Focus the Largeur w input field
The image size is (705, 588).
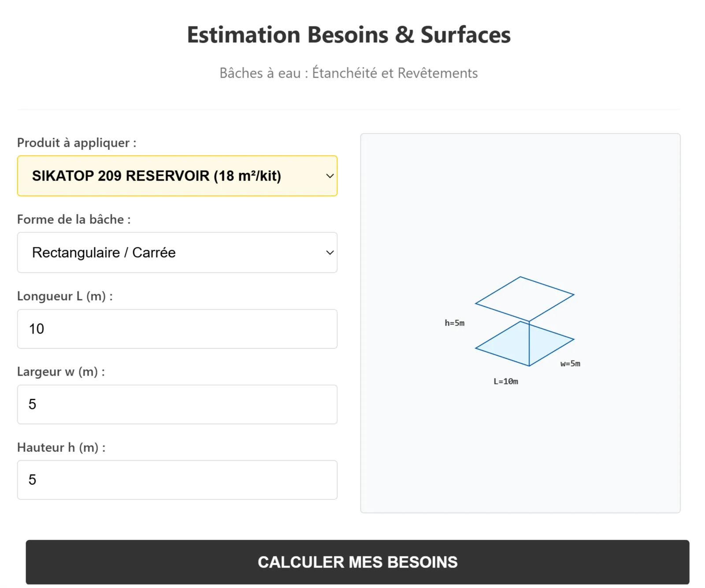pyautogui.click(x=177, y=405)
